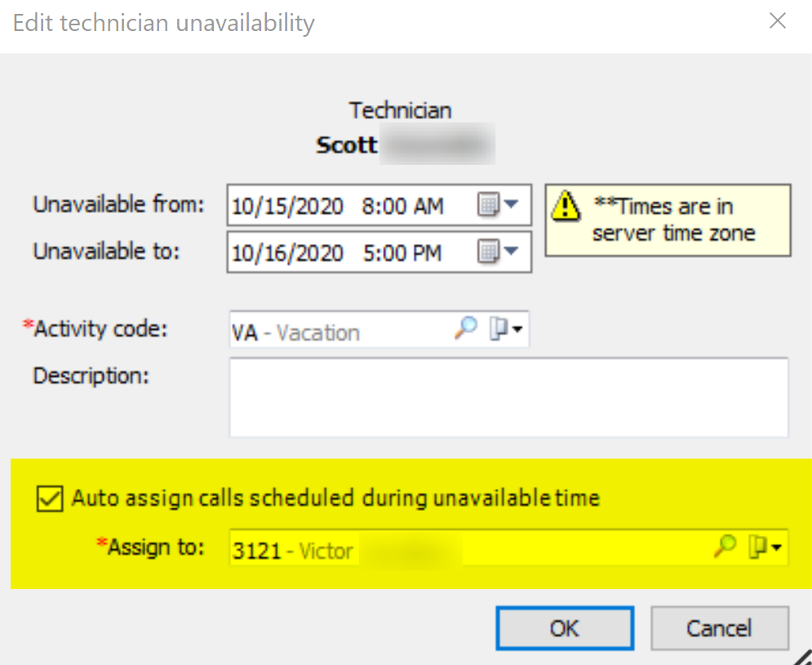Image resolution: width=812 pixels, height=665 pixels.
Task: Click into the Description text box
Action: click(x=509, y=397)
